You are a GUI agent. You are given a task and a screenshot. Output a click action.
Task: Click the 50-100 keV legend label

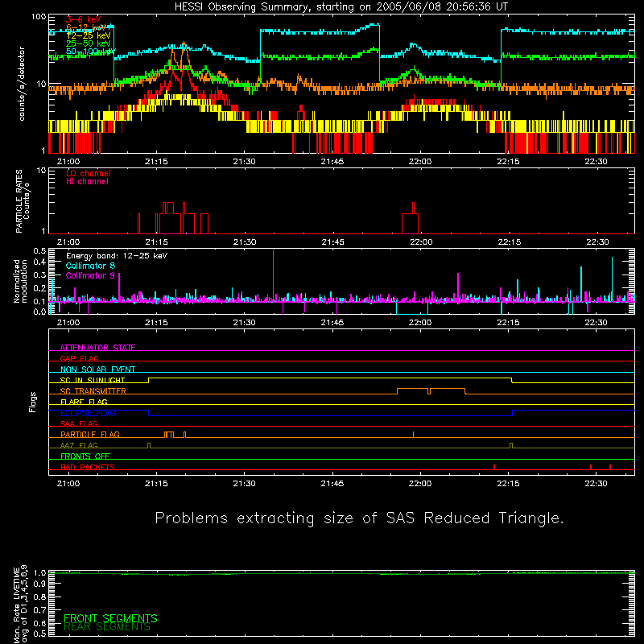point(90,52)
